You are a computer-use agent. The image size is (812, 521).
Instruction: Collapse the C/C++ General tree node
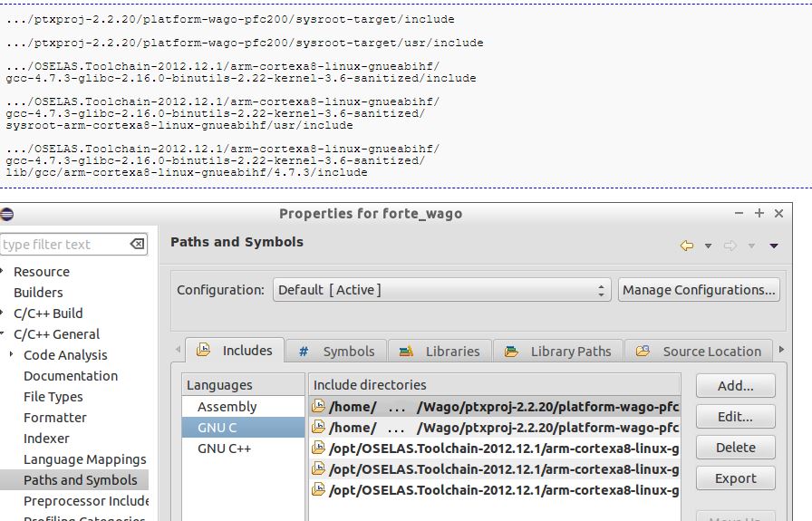[4, 334]
